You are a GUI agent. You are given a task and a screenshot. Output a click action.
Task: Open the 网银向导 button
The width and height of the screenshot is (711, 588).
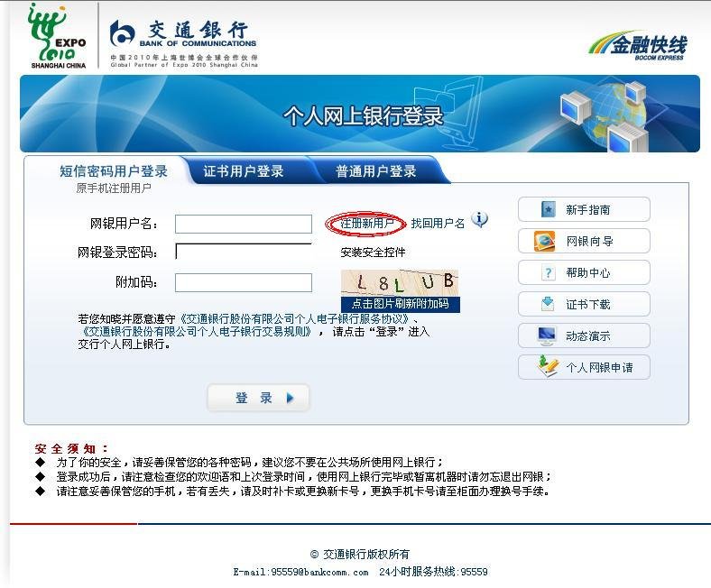click(584, 241)
